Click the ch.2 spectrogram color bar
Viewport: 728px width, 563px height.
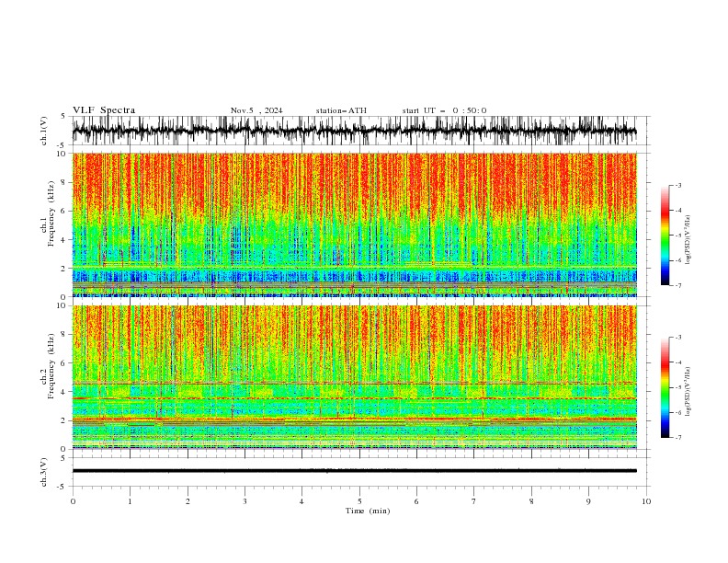coord(665,387)
